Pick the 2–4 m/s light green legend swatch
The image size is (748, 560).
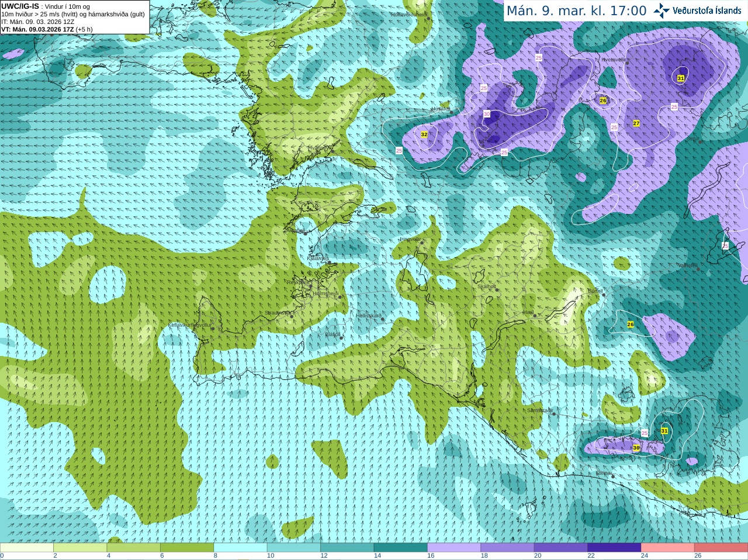80,548
